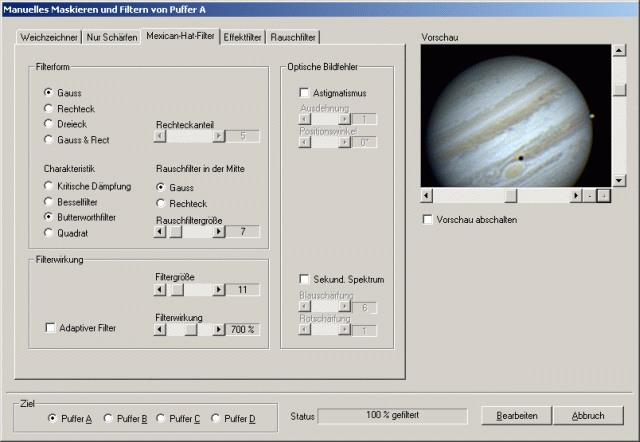Screen dimensions: 640x442
Task: Increase Rauschfiltergröße with right arrow
Action: click(x=219, y=232)
